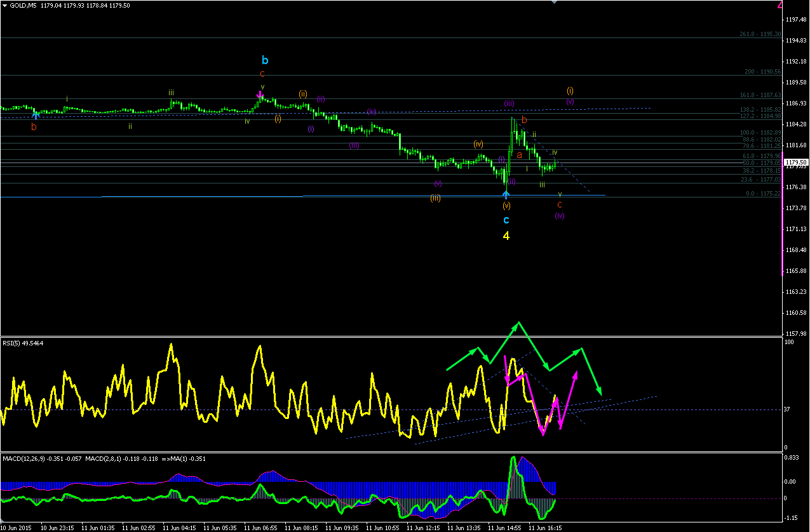This screenshot has width=810, height=532.
Task: Select the cyan 'b' wave label at top
Action: click(265, 60)
